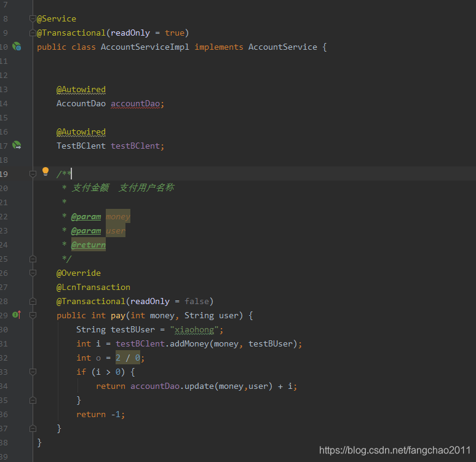
Task: Click fold end marker beside the */ line
Action: click(33, 259)
